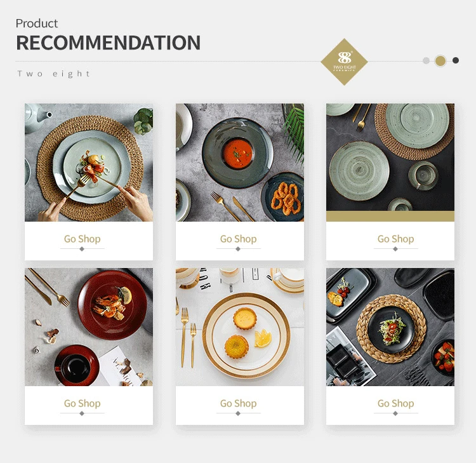Open Go Shop under the woven placemat plate
Screen dimensions: 476x463
coord(83,239)
